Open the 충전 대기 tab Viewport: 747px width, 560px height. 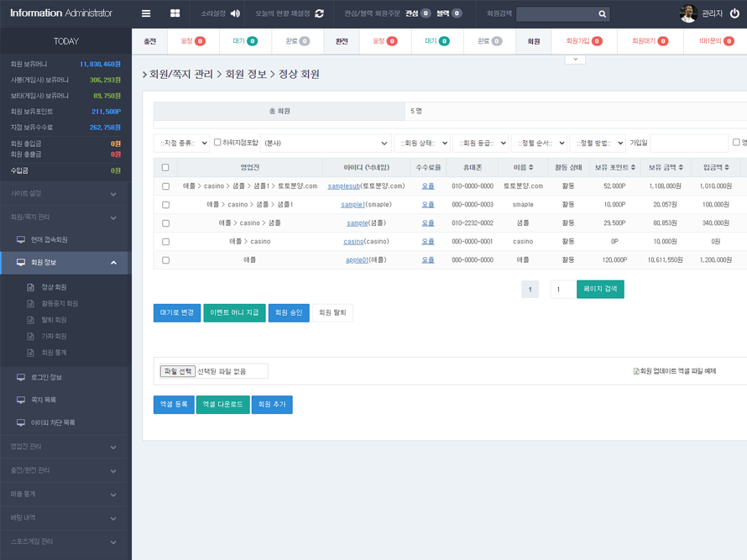click(245, 41)
